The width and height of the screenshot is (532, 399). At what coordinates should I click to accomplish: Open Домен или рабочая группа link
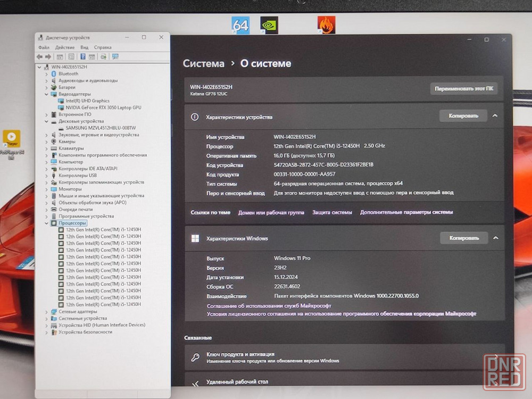271,212
